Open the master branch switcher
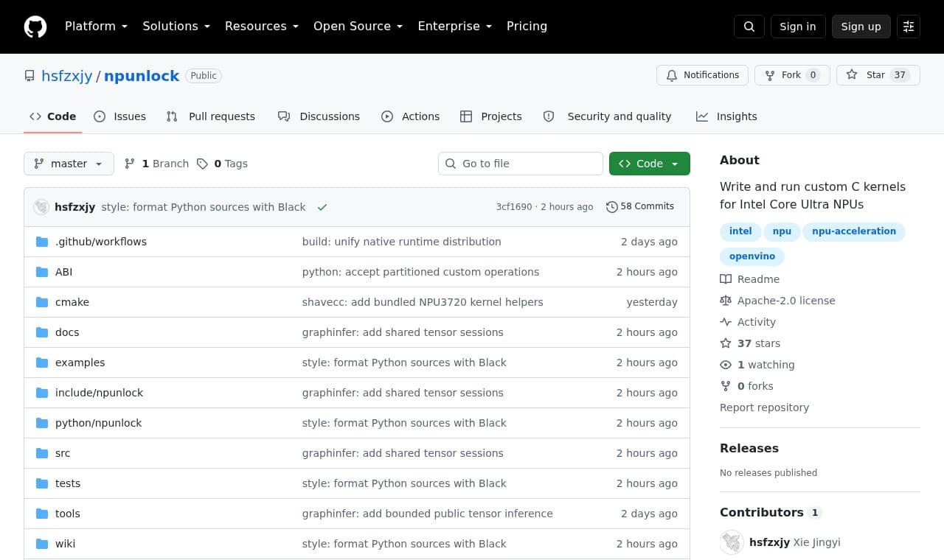The image size is (944, 560). [69, 164]
